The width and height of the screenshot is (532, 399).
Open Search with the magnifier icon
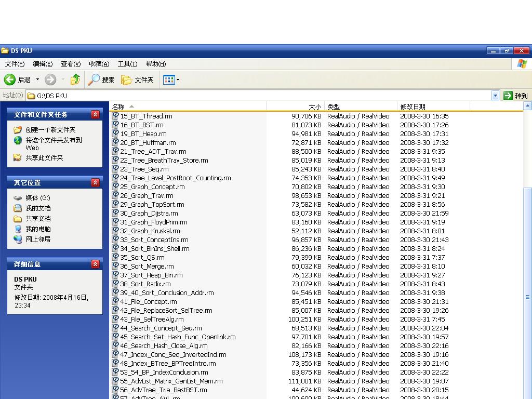pos(94,79)
